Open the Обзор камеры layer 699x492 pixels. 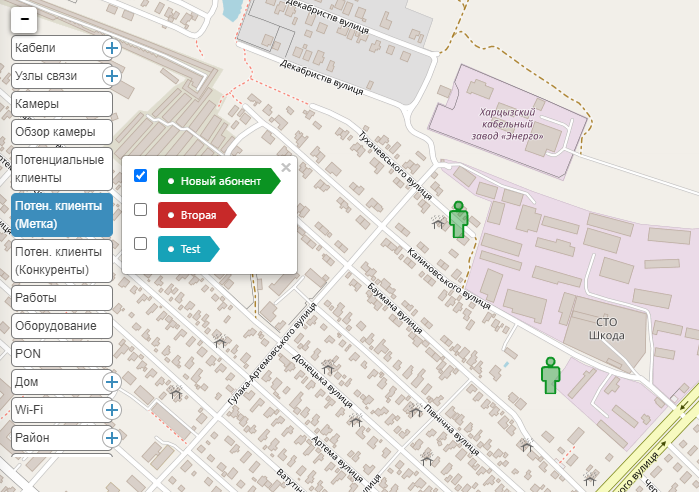coord(61,132)
